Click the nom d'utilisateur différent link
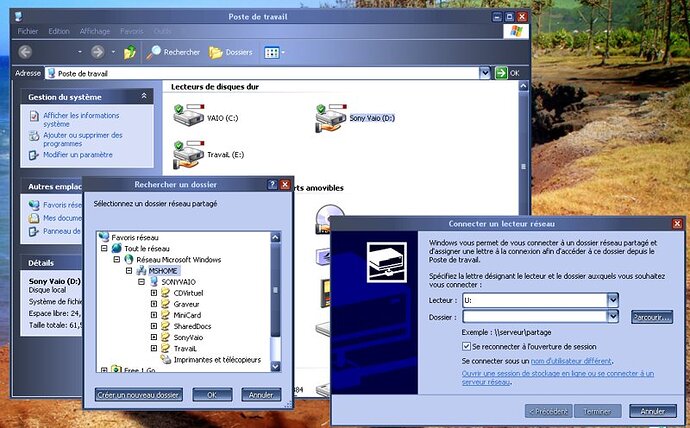This screenshot has width=690, height=428. 571,359
